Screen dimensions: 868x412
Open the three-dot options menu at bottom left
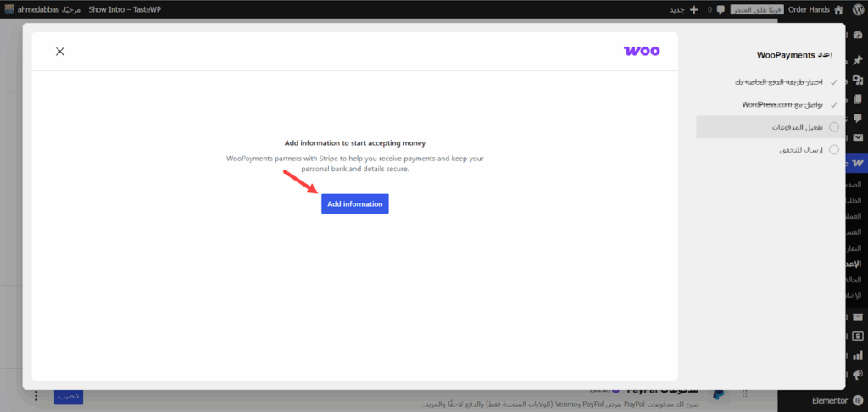pos(36,396)
